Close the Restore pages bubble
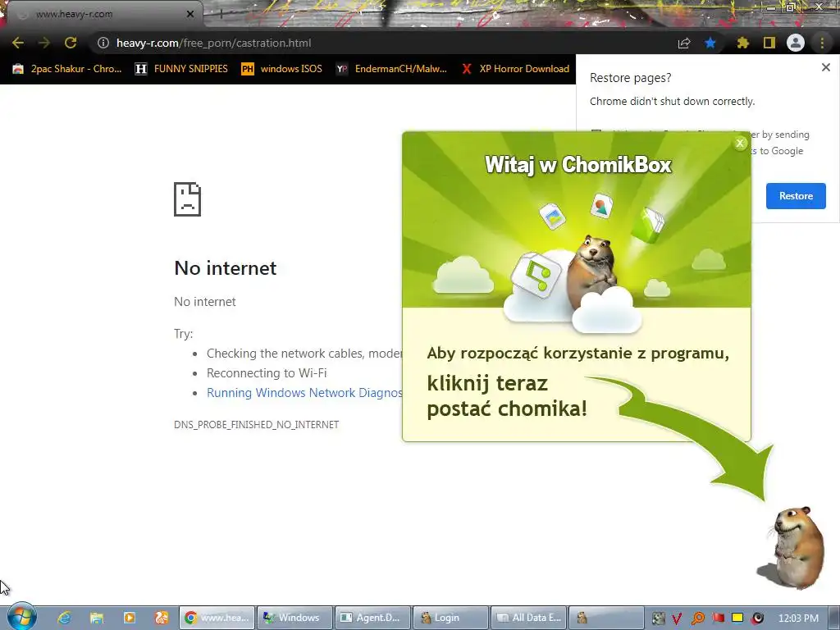The image size is (840, 630). coord(825,67)
